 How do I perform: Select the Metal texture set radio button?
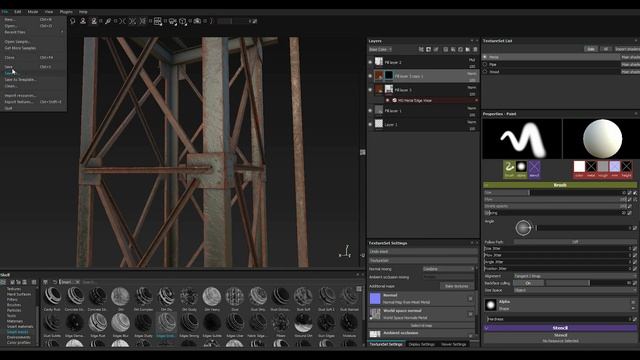point(485,57)
